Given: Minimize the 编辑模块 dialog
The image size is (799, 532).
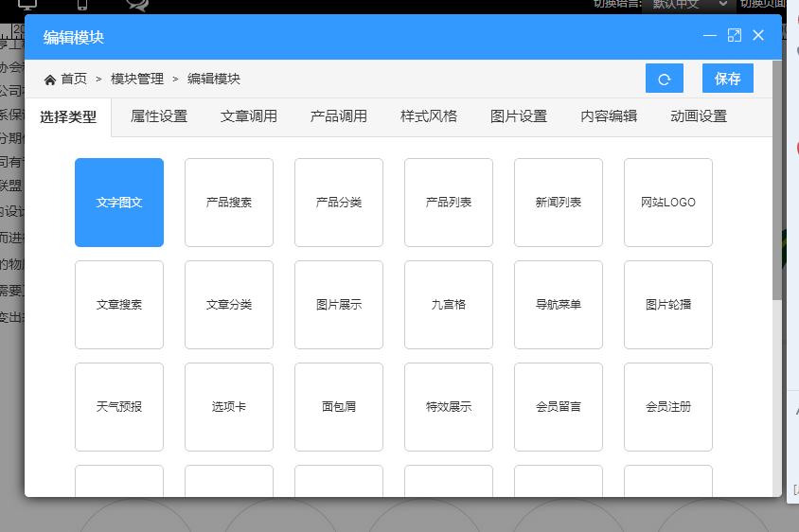Looking at the screenshot, I should pyautogui.click(x=710, y=36).
